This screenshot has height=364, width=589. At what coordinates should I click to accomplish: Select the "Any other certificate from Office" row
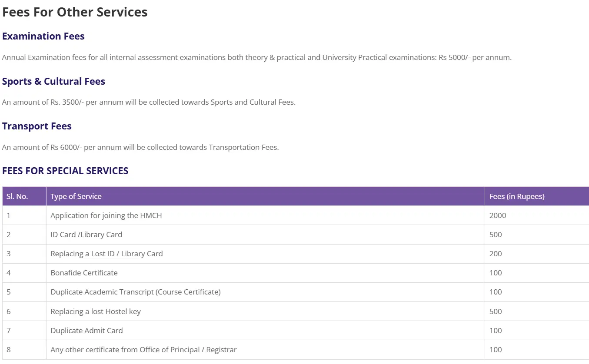143,350
